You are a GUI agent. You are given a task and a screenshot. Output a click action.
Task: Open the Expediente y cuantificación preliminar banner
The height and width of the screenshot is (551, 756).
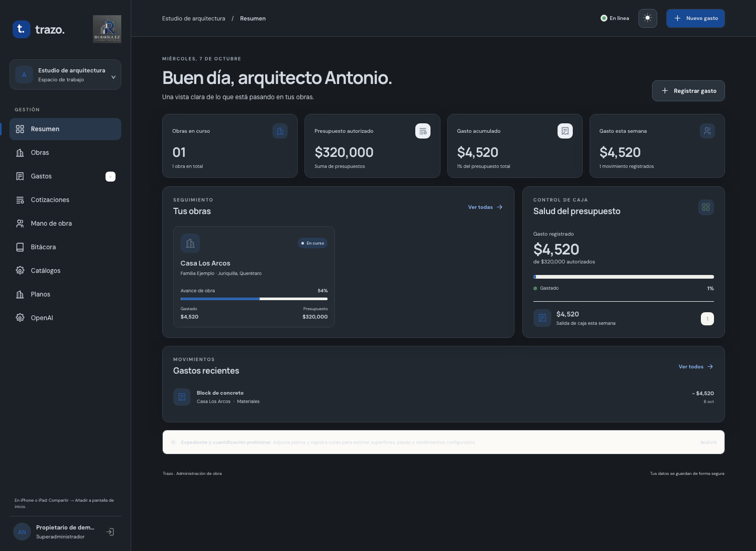tap(444, 442)
